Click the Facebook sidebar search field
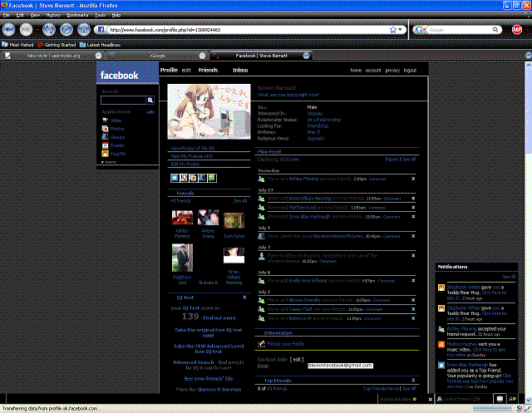The width and height of the screenshot is (532, 413). [x=124, y=100]
